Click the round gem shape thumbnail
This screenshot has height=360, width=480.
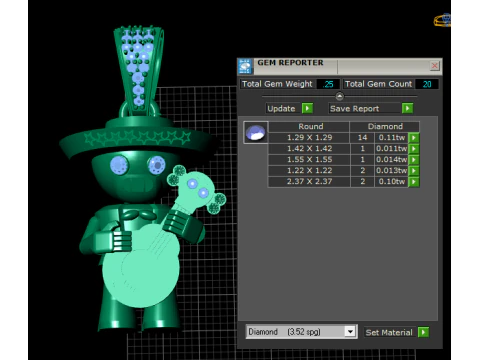pos(255,132)
